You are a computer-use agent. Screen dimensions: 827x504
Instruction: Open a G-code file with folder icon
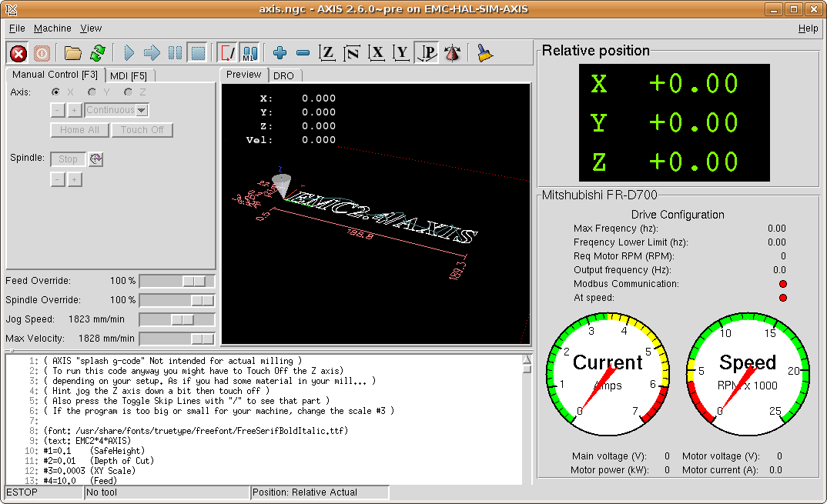(73, 53)
